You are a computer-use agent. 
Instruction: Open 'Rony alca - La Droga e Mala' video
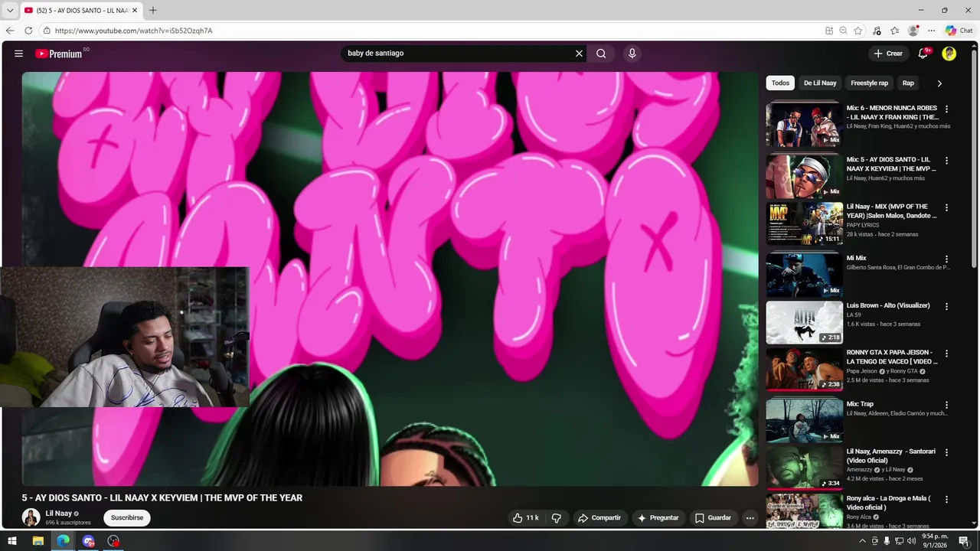(889, 503)
